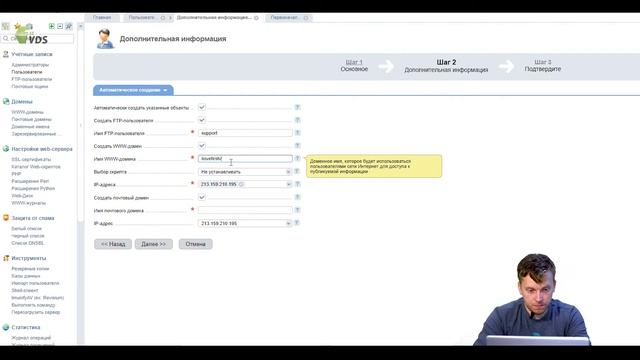The width and height of the screenshot is (640, 360).
Task: Open the Учетные записи section icon
Action: [6, 54]
